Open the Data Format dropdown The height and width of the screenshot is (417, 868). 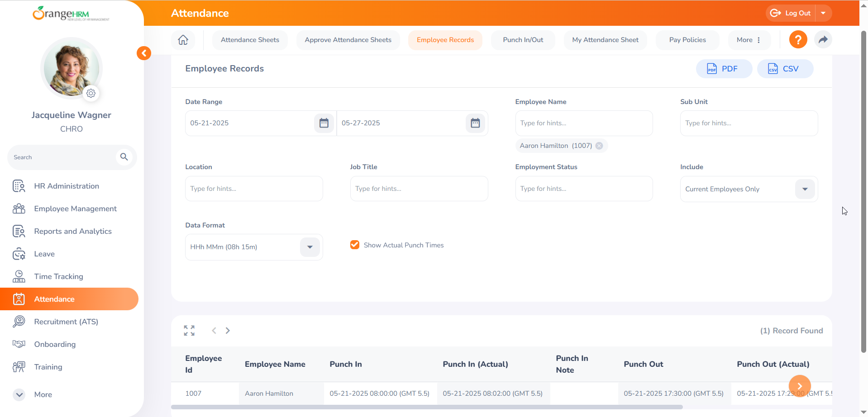(310, 247)
